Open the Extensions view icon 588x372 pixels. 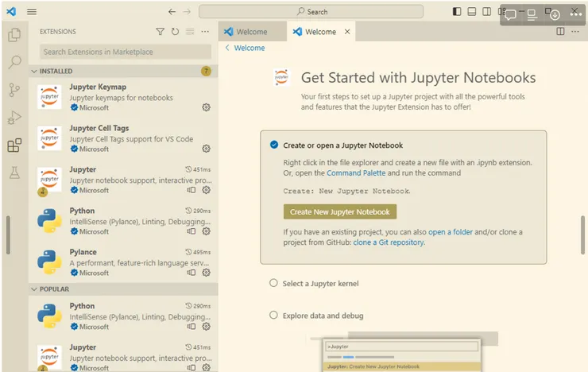tap(14, 145)
